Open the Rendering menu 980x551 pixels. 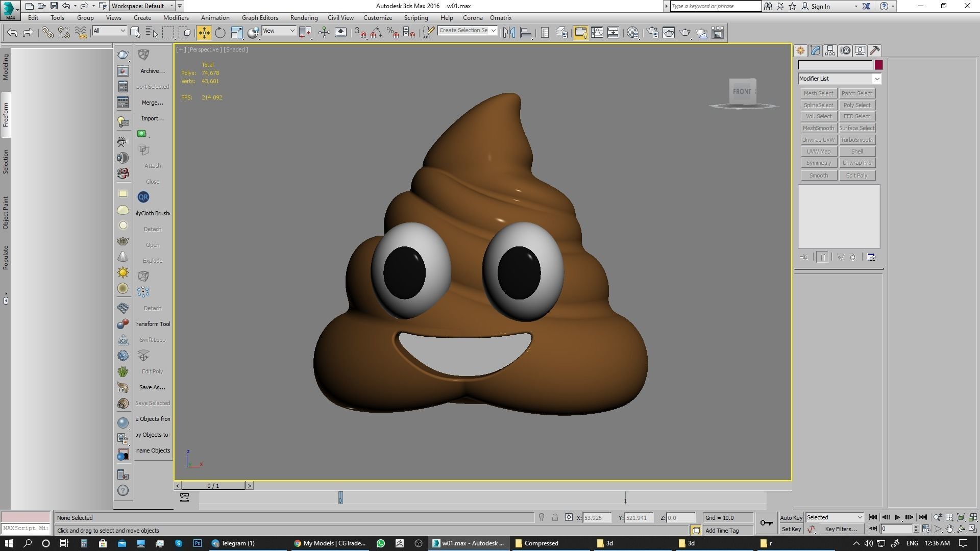coord(304,18)
